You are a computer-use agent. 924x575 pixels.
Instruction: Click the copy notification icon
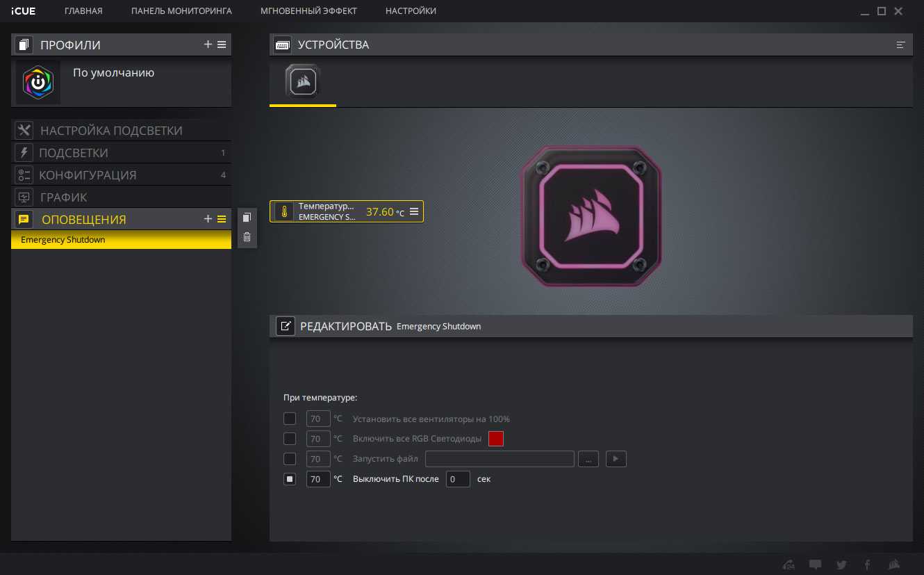pyautogui.click(x=247, y=218)
